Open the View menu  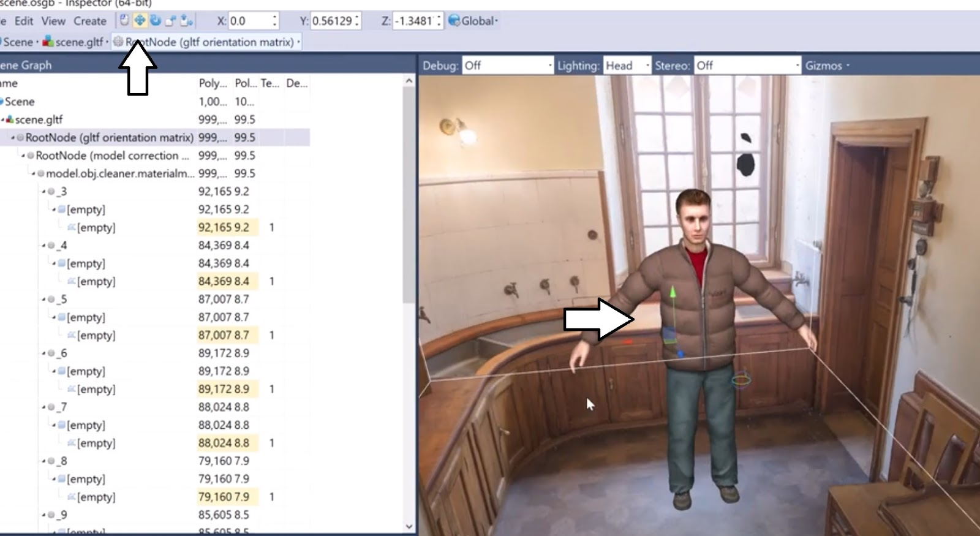pos(53,21)
